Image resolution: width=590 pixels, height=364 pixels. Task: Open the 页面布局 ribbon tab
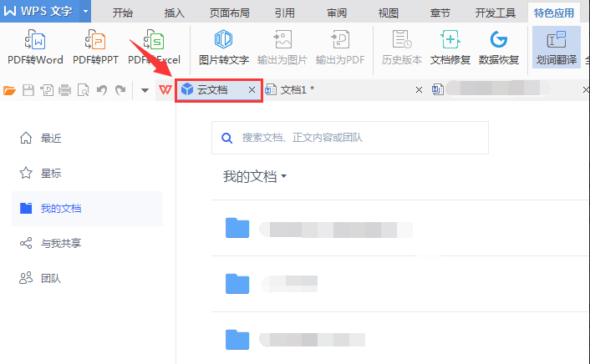(x=230, y=13)
